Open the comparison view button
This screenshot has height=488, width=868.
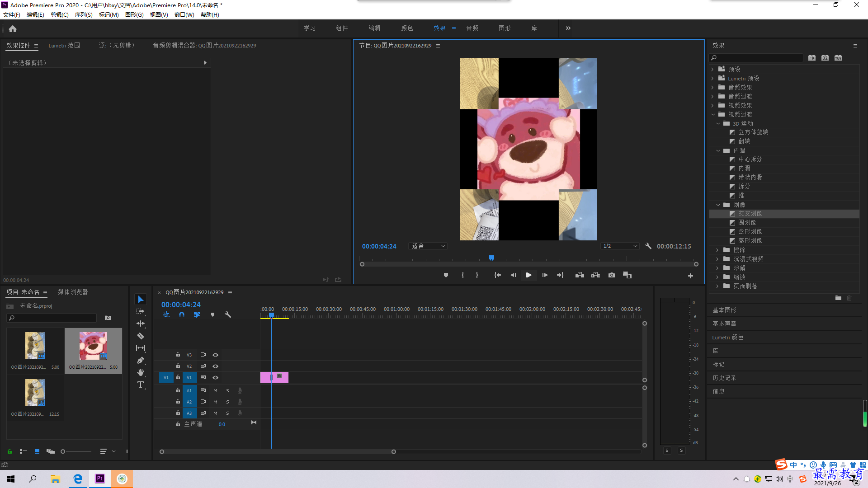click(627, 275)
